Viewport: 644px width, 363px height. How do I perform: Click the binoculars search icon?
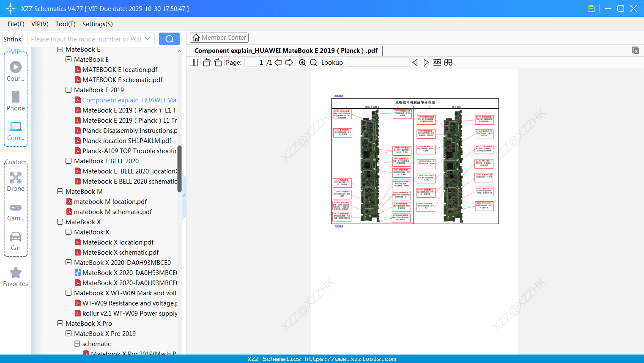[448, 62]
